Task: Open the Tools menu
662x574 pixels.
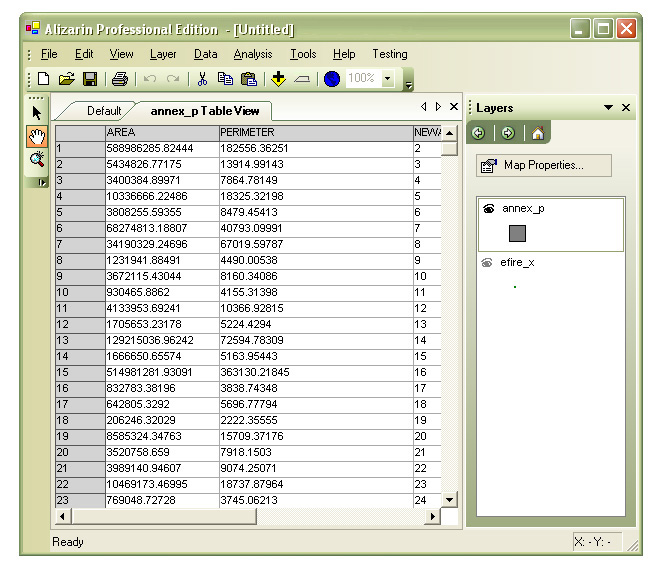Action: 303,54
